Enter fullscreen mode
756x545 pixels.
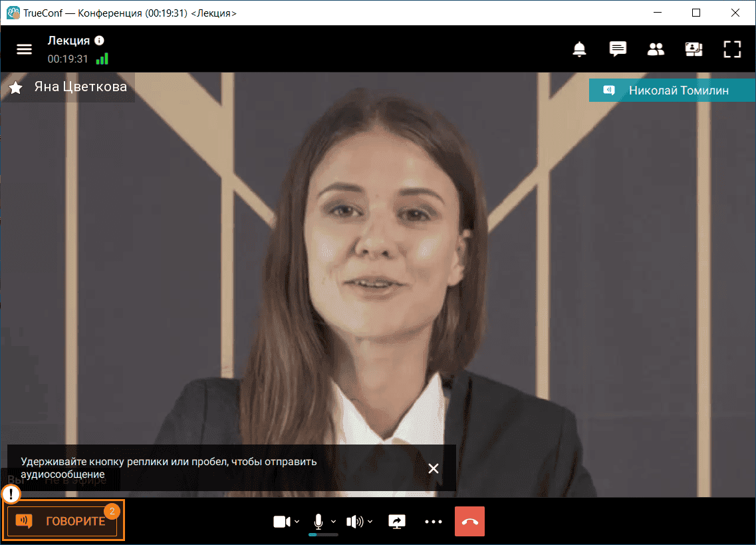tap(732, 49)
